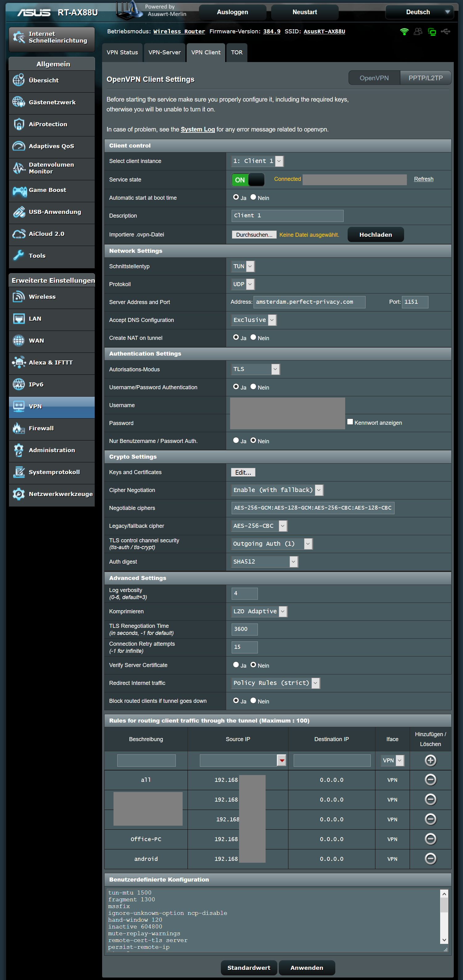Select Nein for Block routed clients
Viewport: 463px width, 980px height.
[x=253, y=700]
